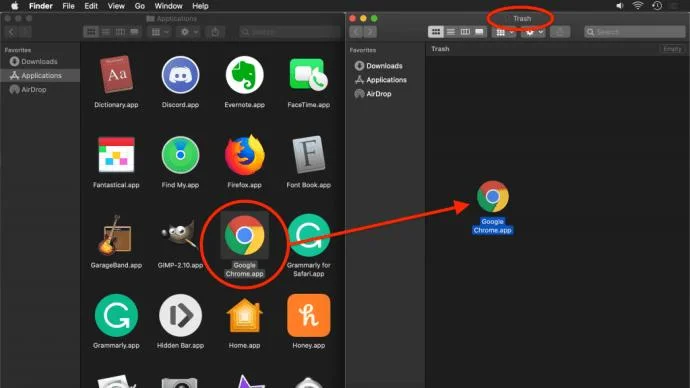Go forward in the Trash window
The height and width of the screenshot is (388, 690).
(x=370, y=32)
